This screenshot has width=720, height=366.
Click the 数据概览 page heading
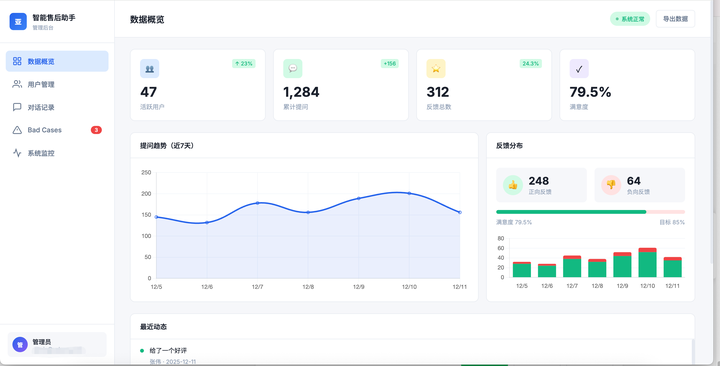(x=147, y=19)
